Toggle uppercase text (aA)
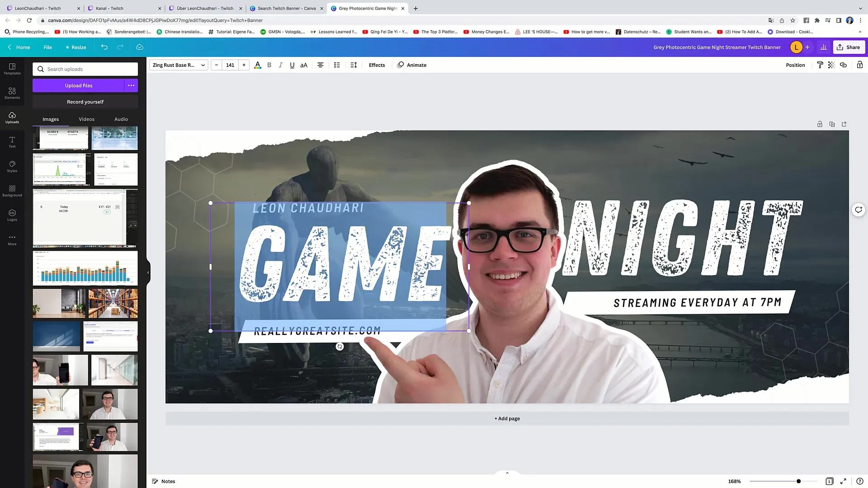The width and height of the screenshot is (868, 488). point(304,65)
